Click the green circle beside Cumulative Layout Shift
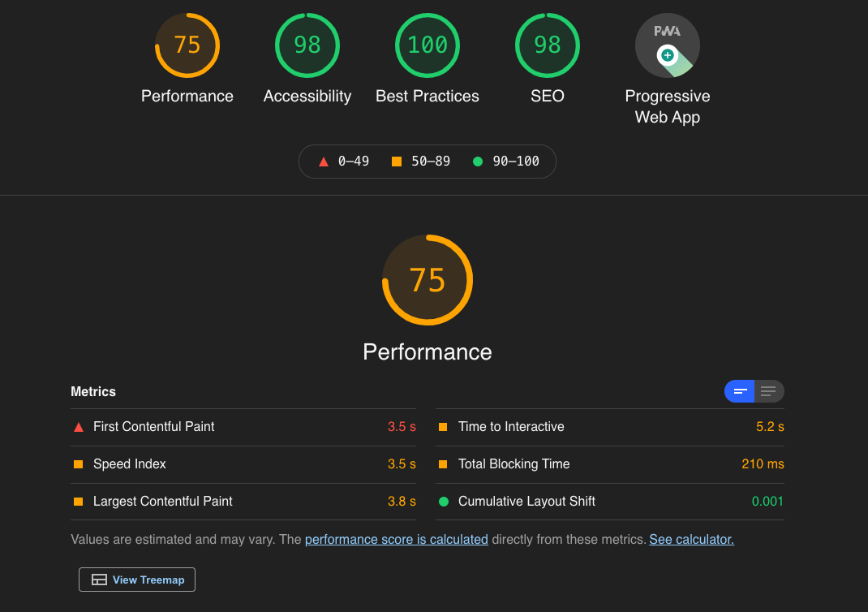Viewport: 868px width, 612px height. click(x=444, y=502)
